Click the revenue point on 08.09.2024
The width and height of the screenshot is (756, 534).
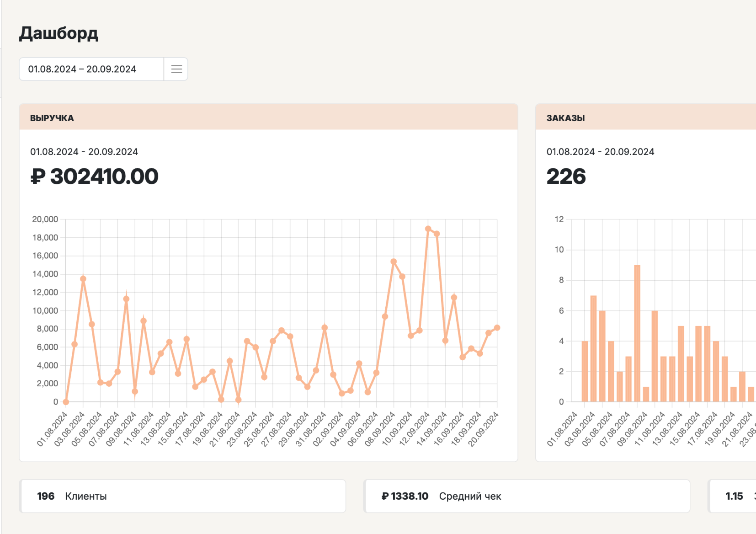point(394,262)
